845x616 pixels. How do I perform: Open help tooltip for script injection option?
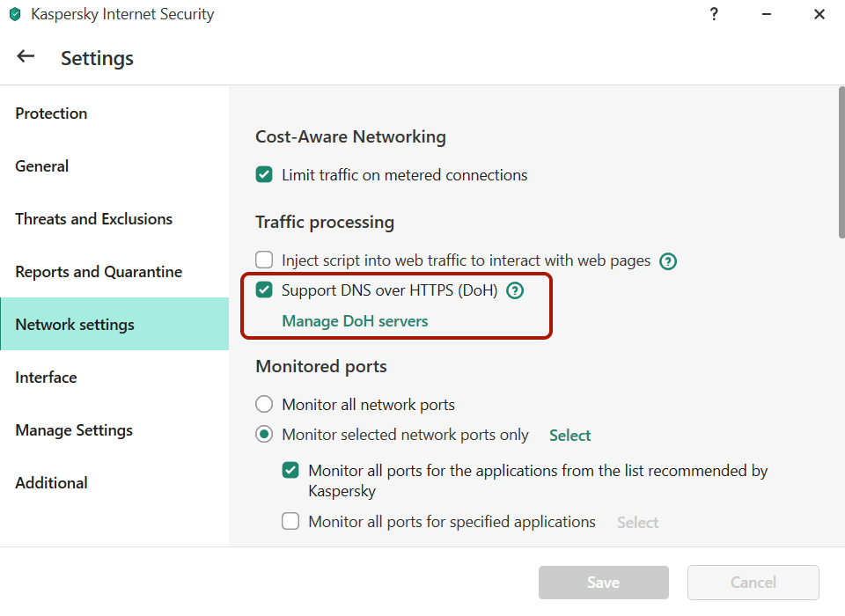[668, 260]
